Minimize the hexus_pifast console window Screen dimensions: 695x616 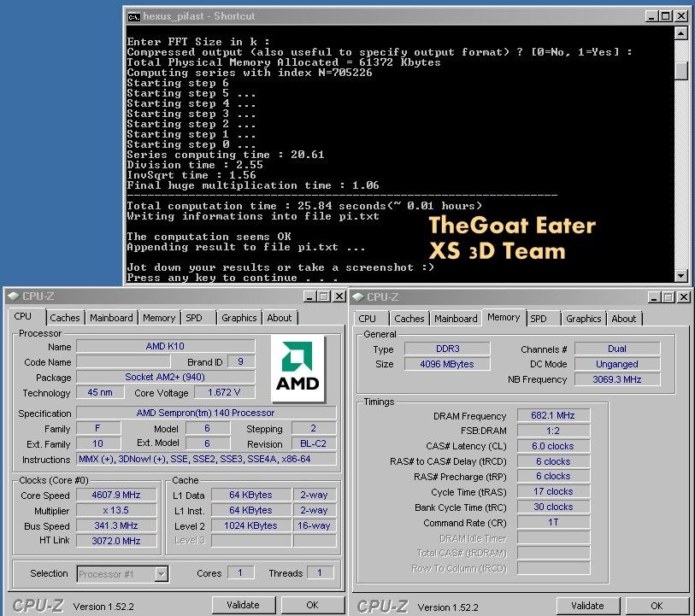[x=651, y=16]
